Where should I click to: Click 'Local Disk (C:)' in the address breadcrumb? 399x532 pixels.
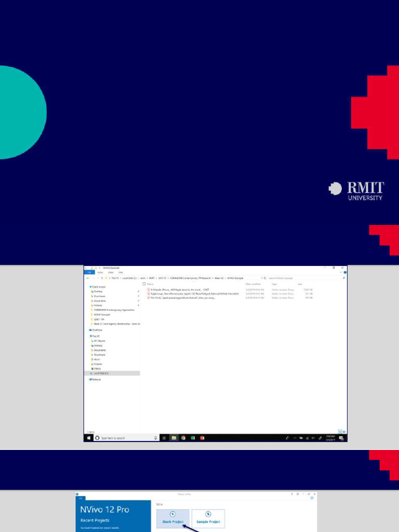129,278
